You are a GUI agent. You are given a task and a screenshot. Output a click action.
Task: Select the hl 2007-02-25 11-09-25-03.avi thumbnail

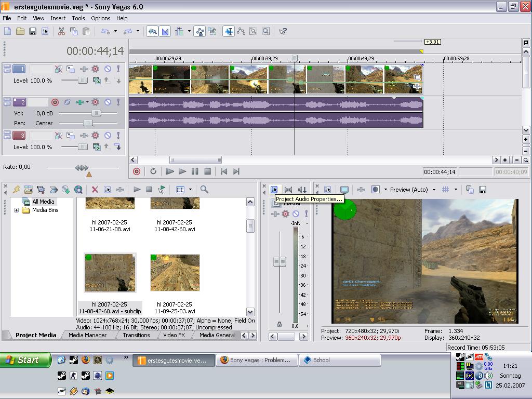(175, 273)
